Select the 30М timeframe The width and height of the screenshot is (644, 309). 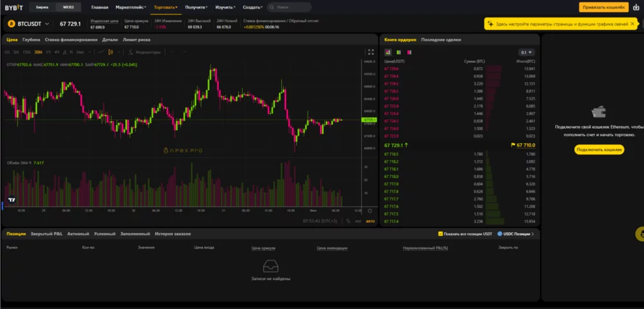(38, 52)
